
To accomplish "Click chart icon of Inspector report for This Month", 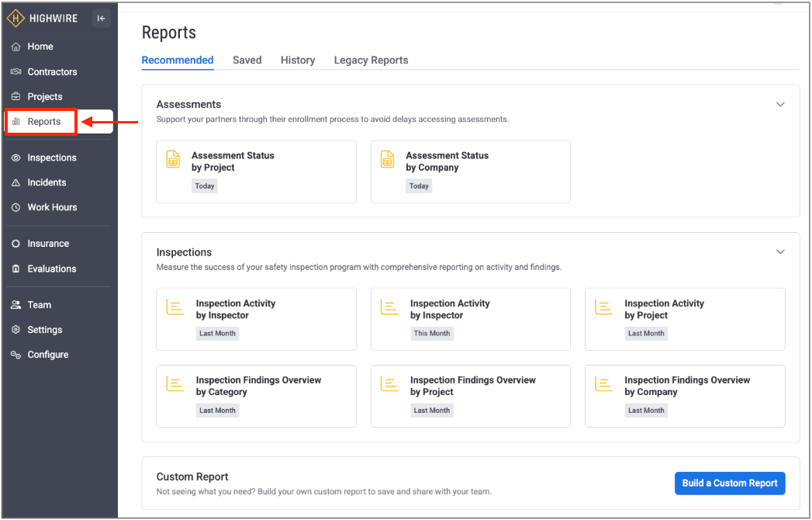I will [x=389, y=307].
